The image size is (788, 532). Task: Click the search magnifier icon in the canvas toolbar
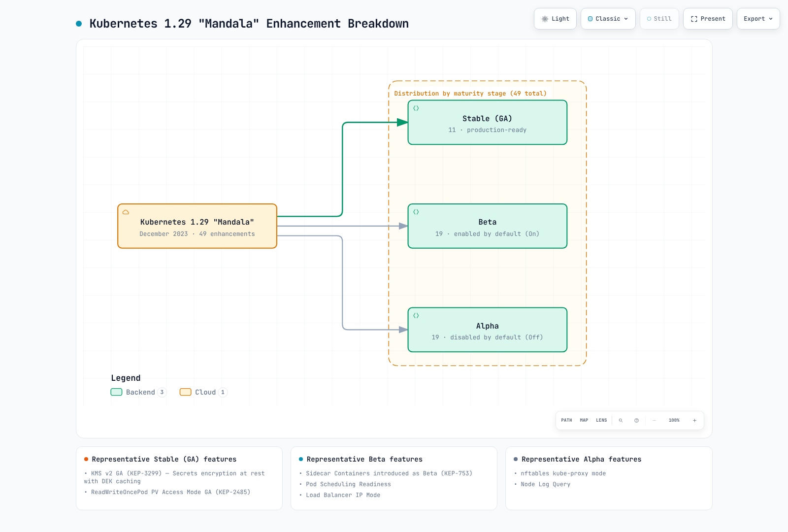(x=621, y=421)
